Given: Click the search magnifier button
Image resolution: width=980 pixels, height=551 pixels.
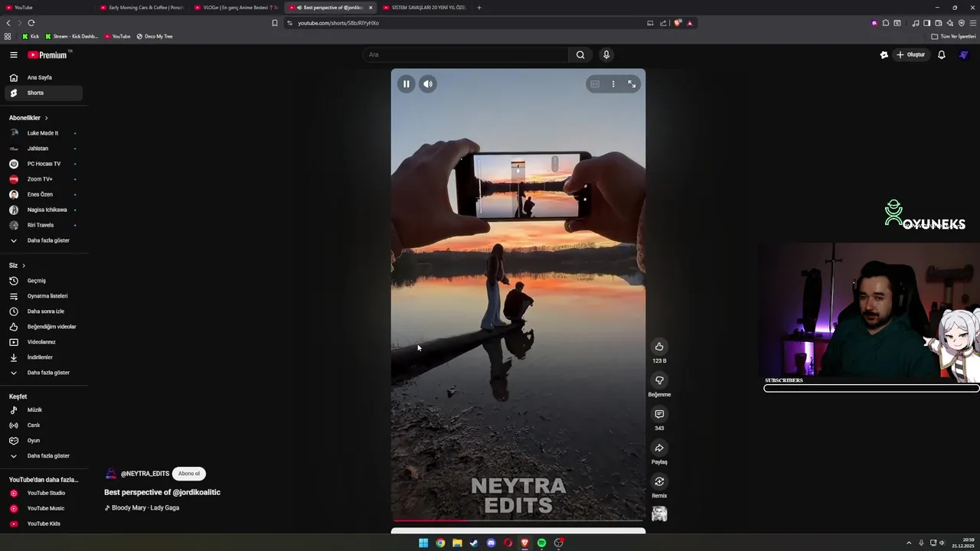Looking at the screenshot, I should coord(580,54).
